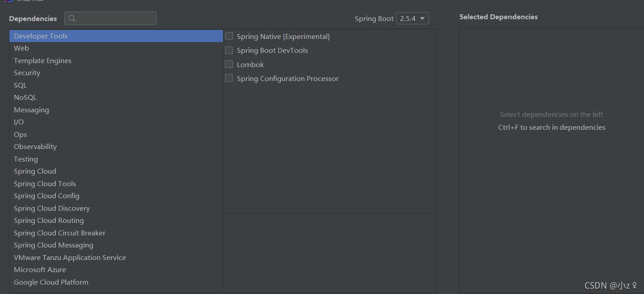644x294 pixels.
Task: Enable Spring Configuration Processor checkbox
Action: [229, 78]
